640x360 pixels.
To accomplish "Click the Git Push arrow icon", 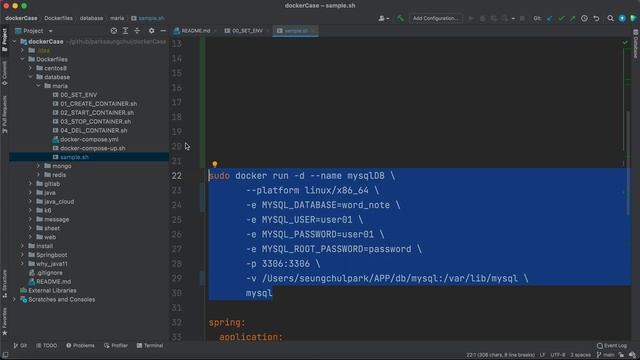I will 573,18.
